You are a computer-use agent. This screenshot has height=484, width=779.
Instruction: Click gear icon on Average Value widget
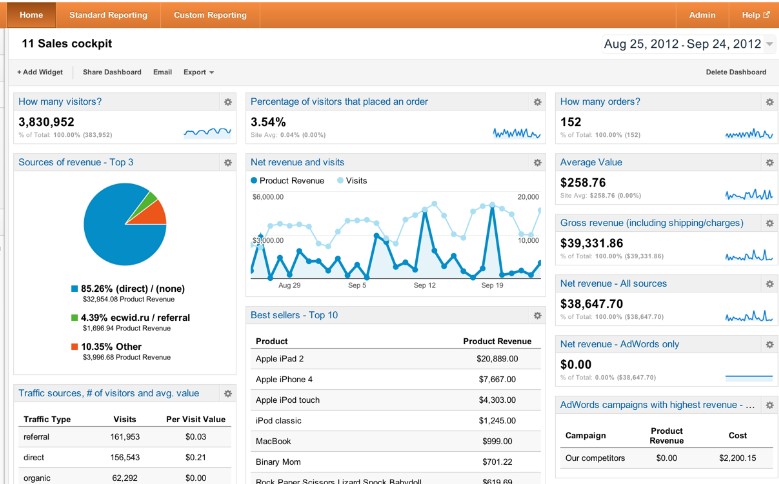pos(768,162)
